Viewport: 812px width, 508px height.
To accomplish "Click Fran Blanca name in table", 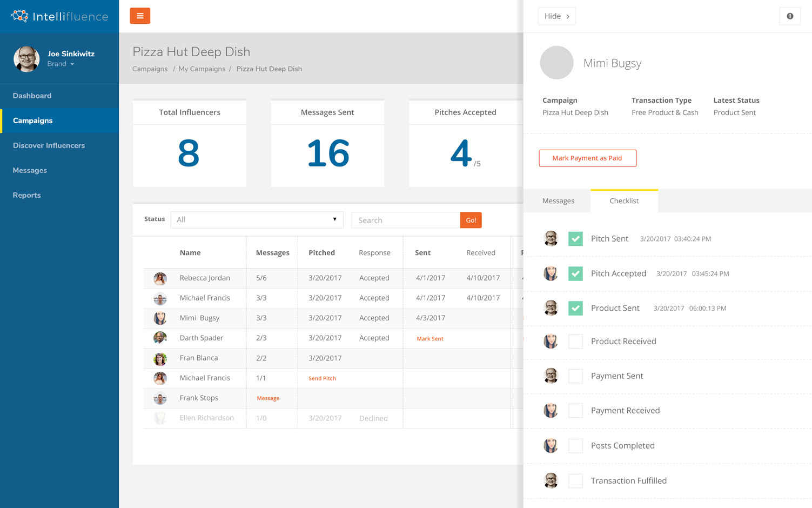I will pos(199,358).
